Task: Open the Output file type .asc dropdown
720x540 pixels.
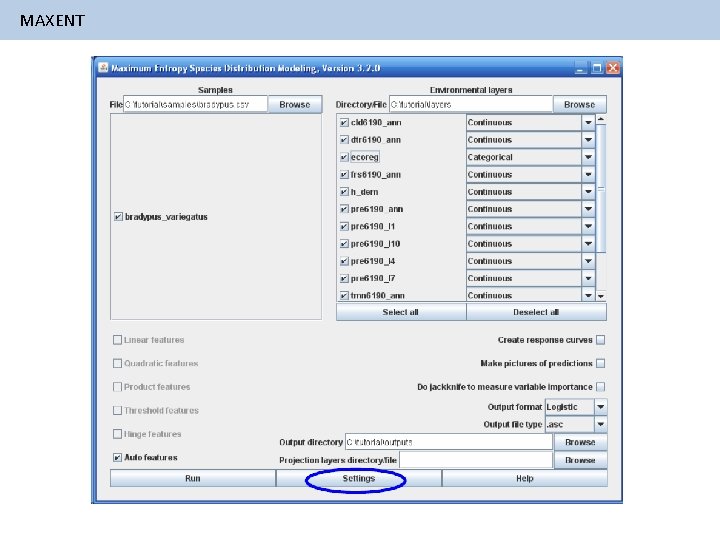Action: (x=601, y=424)
